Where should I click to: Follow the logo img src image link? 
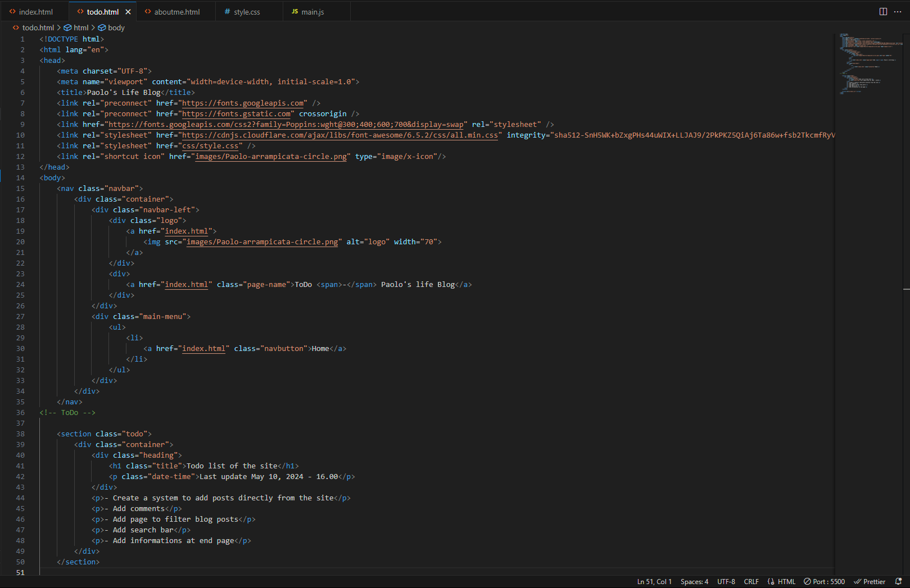click(x=262, y=242)
